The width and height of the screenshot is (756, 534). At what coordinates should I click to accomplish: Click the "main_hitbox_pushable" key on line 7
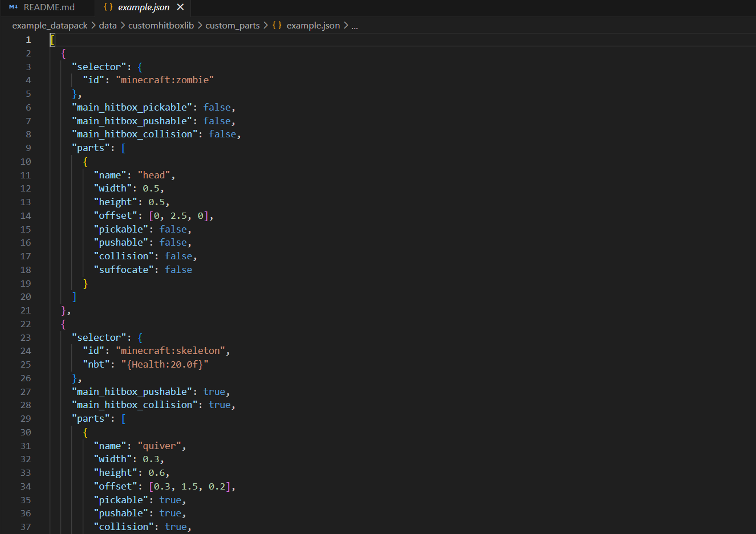tap(132, 121)
